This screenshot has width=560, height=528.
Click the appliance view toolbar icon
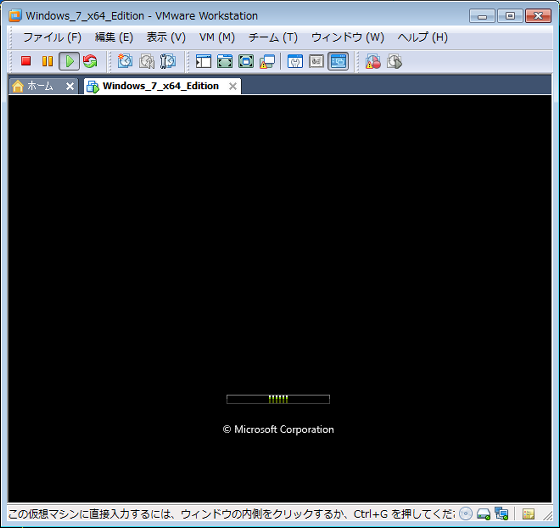(x=316, y=61)
